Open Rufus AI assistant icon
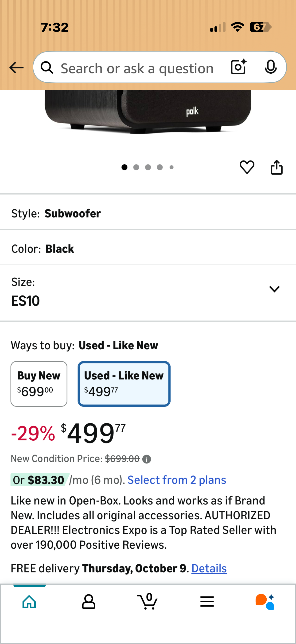 tap(265, 601)
